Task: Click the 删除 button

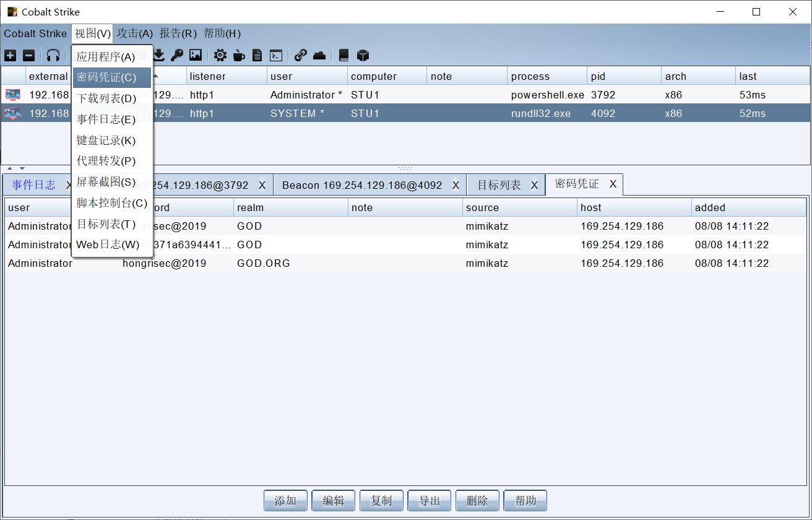Action: [478, 501]
